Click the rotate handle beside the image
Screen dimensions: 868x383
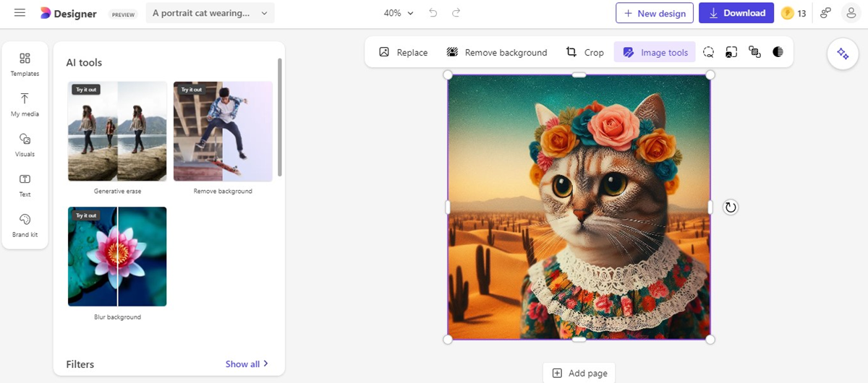pos(731,207)
